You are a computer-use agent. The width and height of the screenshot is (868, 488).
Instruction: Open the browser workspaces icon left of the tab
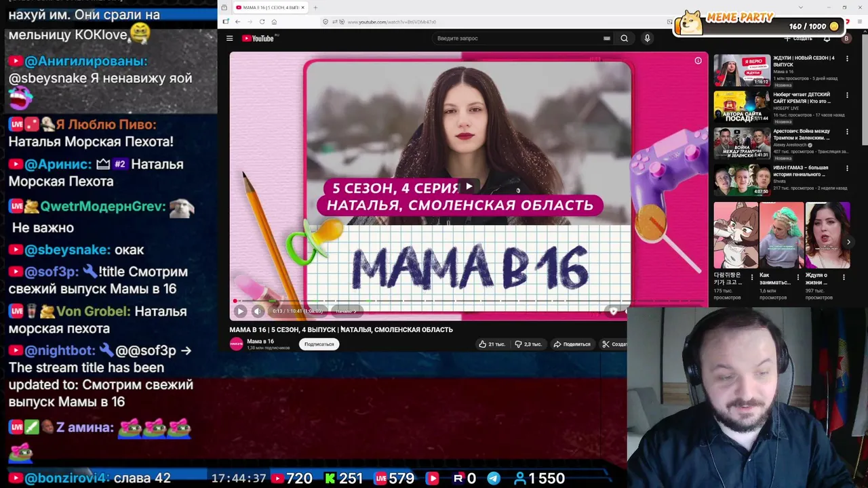pos(224,7)
